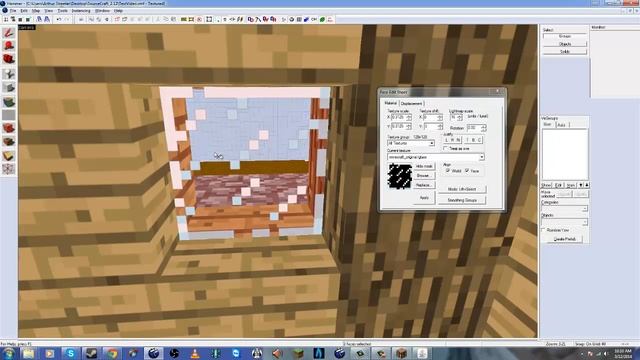640x360 pixels.
Task: Select the Apply Decals tool
Action: 9,129
